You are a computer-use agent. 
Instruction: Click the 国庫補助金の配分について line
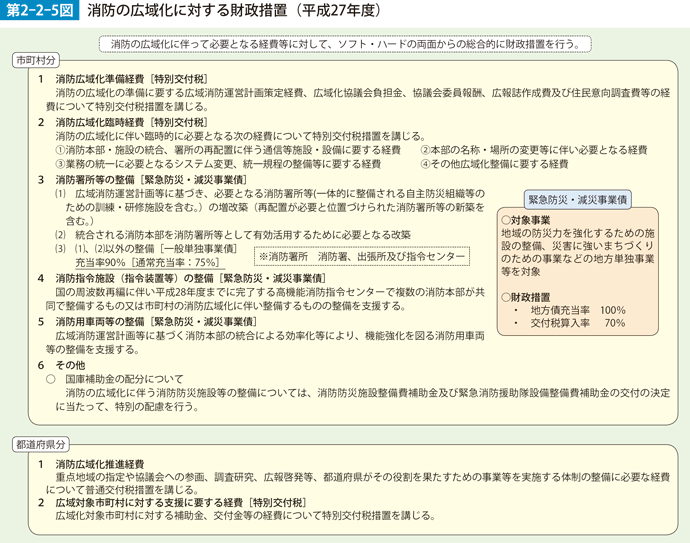click(x=115, y=379)
